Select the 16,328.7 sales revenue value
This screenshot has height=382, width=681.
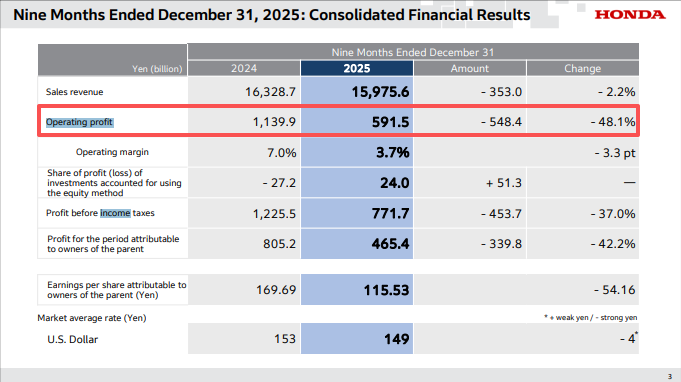(270, 92)
